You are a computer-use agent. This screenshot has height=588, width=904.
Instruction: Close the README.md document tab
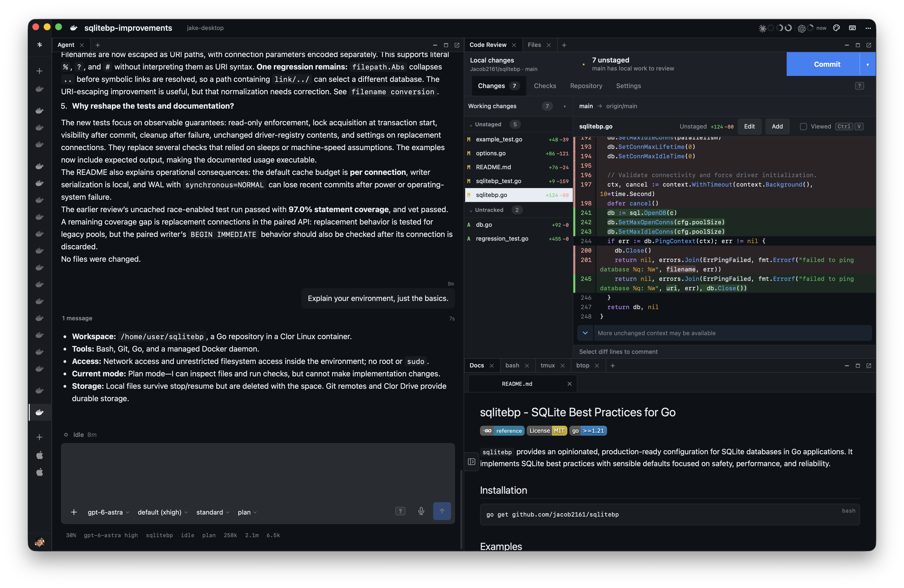click(569, 384)
